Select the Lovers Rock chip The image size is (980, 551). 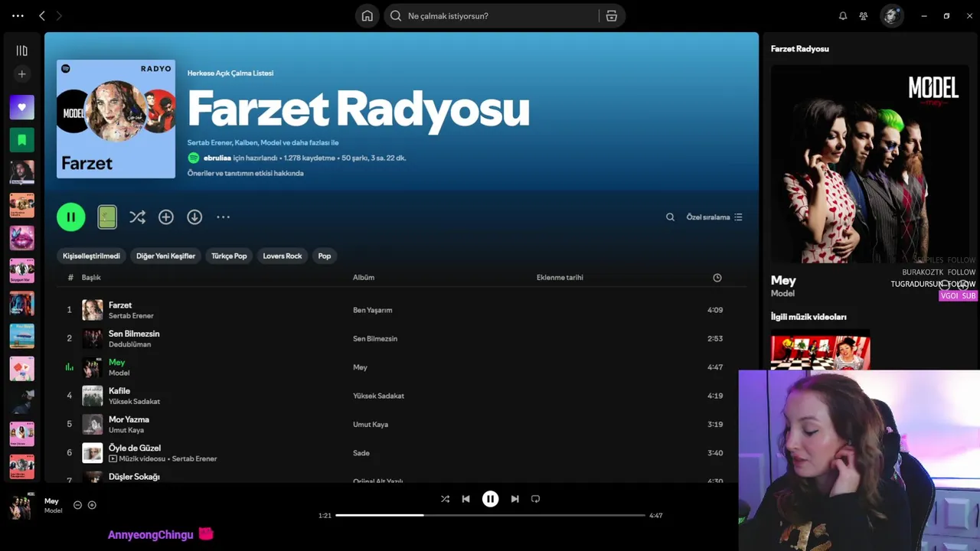coord(283,256)
